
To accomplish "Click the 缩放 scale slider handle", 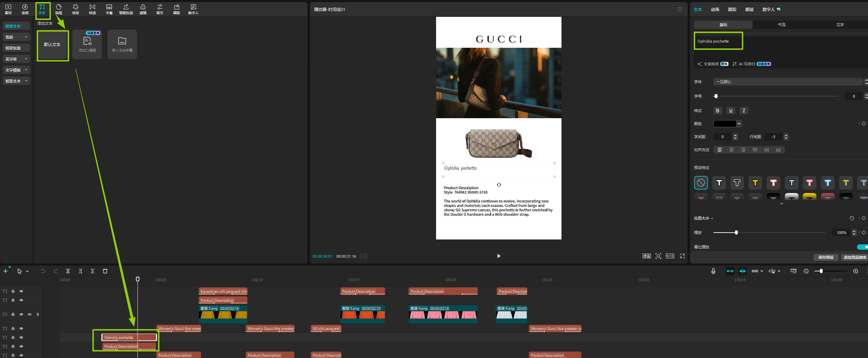I will tap(736, 233).
